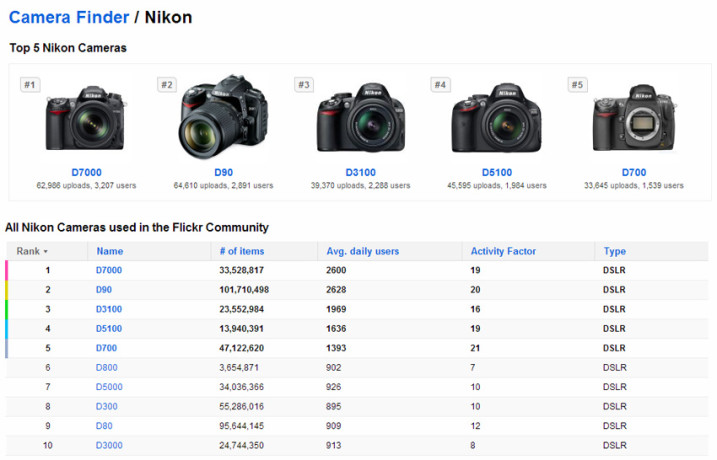Click the #2 rank badge
The image size is (717, 460).
[167, 85]
